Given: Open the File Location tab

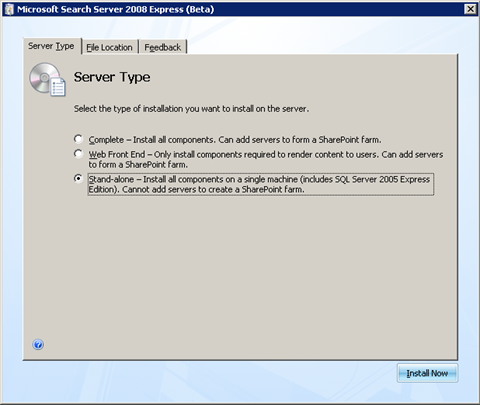Looking at the screenshot, I should (x=110, y=47).
